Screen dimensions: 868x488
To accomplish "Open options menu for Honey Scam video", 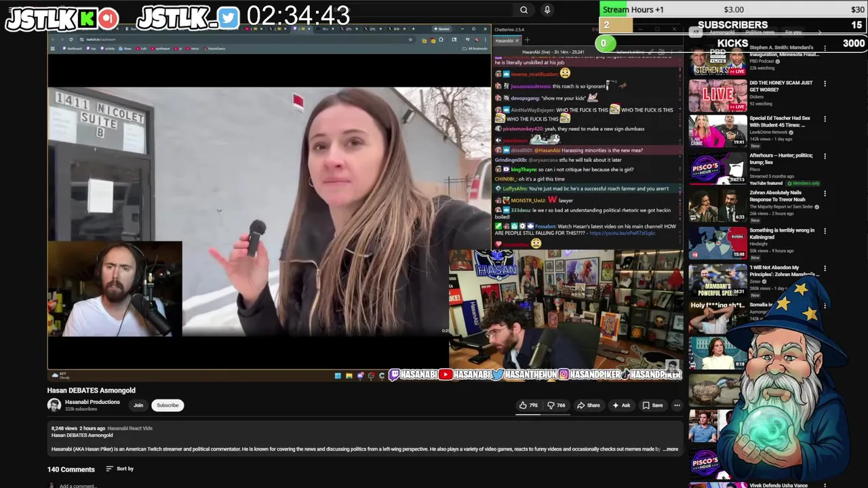I will pos(825,83).
